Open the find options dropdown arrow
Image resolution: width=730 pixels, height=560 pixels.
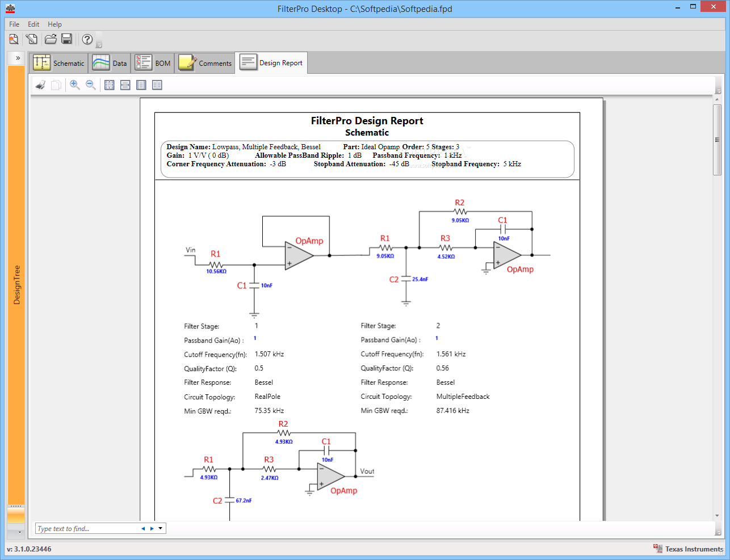click(x=161, y=529)
